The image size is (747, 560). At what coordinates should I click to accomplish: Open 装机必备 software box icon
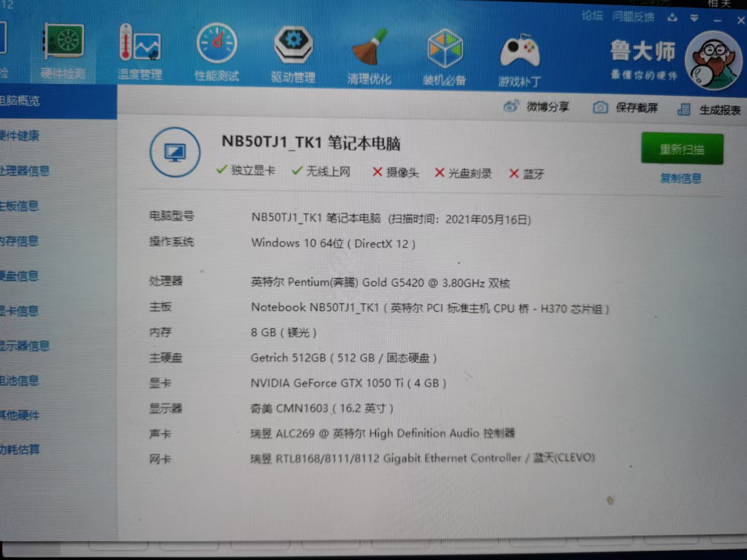point(445,58)
